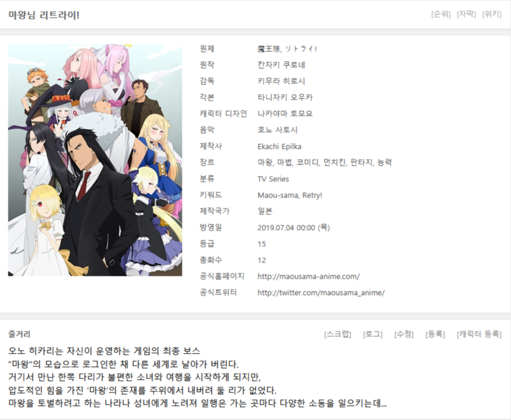
Task: Click the genre tag 마법
Action: 284,162
